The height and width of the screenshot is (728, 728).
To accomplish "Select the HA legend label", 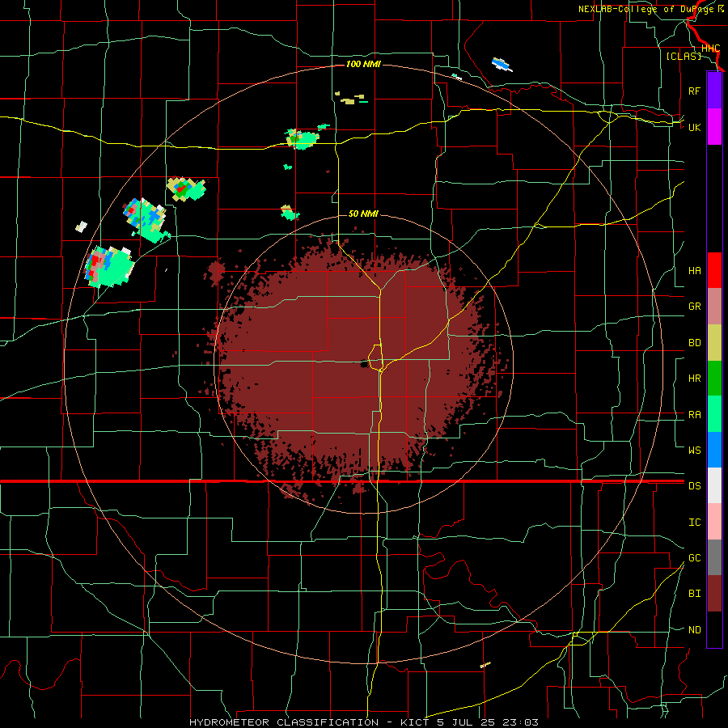I will click(694, 270).
